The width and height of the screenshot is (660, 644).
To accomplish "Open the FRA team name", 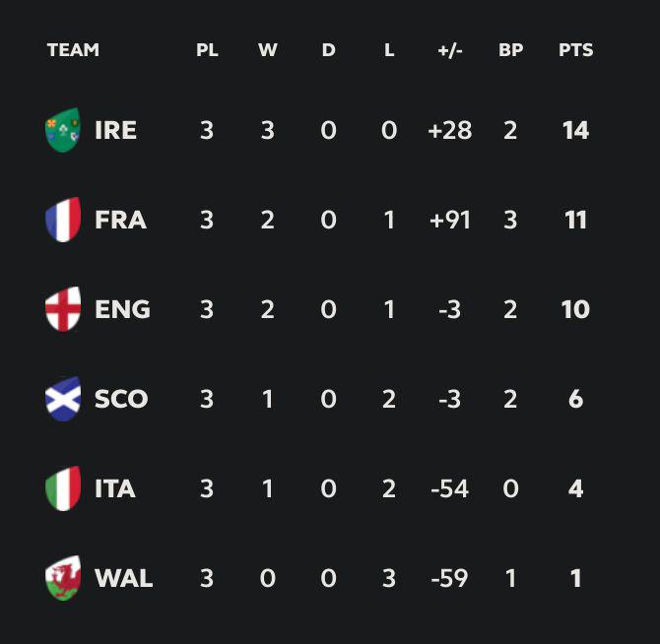I will pos(121,220).
